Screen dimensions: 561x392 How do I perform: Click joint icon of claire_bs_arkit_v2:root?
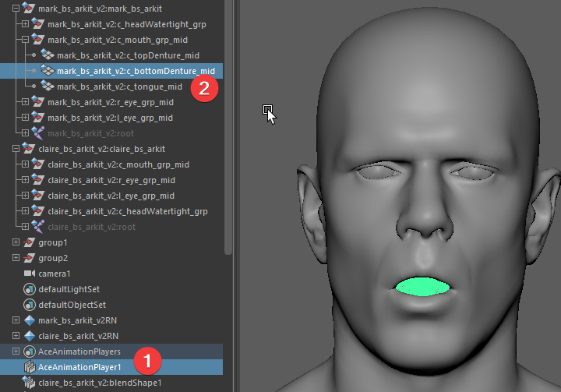(x=38, y=226)
